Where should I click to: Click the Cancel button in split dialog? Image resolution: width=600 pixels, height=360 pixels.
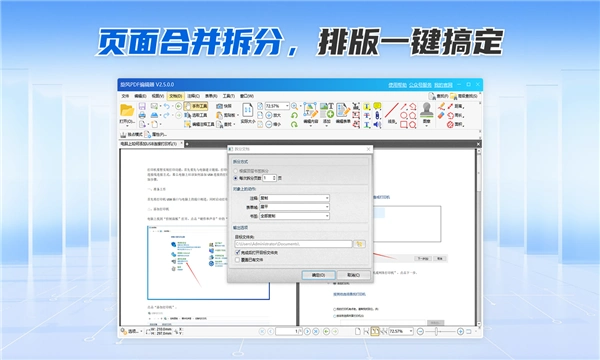[354, 275]
